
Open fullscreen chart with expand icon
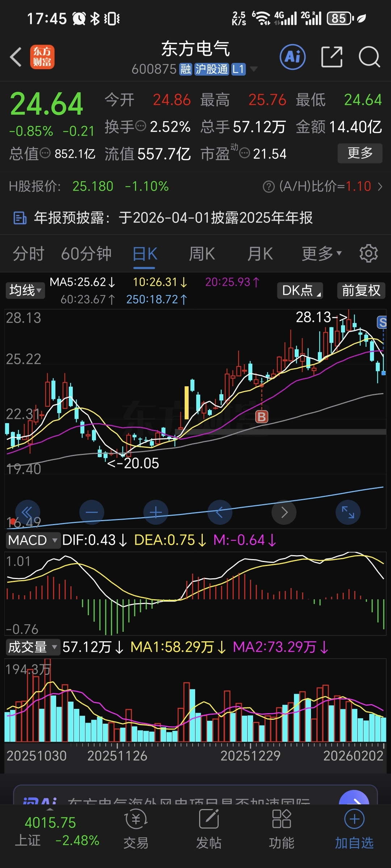[348, 512]
